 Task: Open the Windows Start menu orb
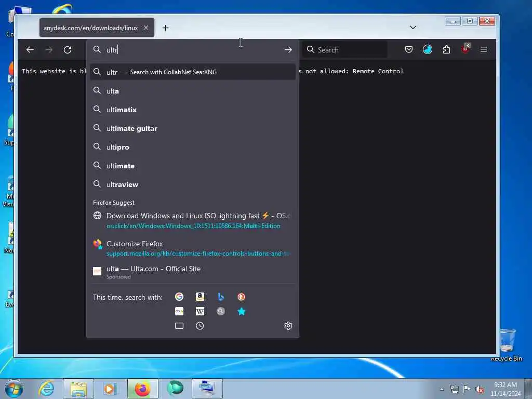(x=14, y=389)
